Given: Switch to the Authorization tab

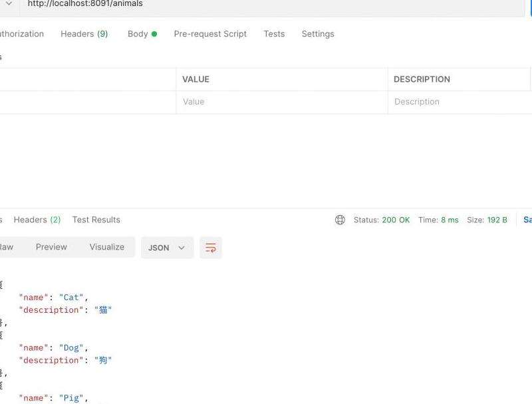Looking at the screenshot, I should pyautogui.click(x=21, y=34).
